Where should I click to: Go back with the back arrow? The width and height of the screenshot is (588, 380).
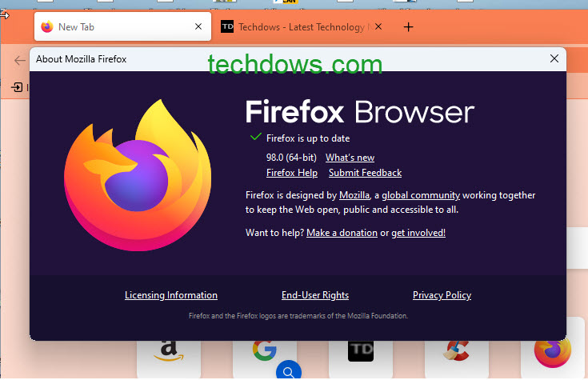coord(19,60)
